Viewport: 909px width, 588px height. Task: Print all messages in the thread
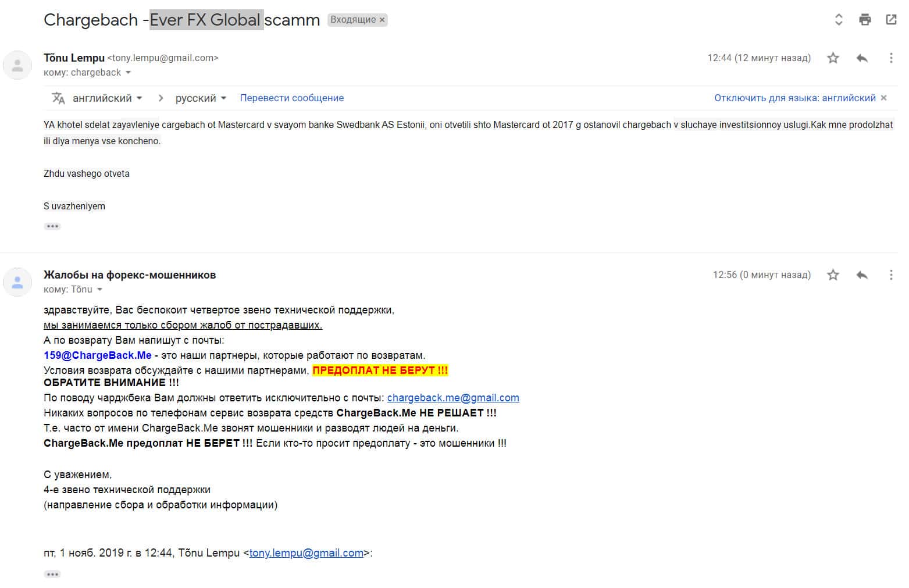click(x=865, y=20)
